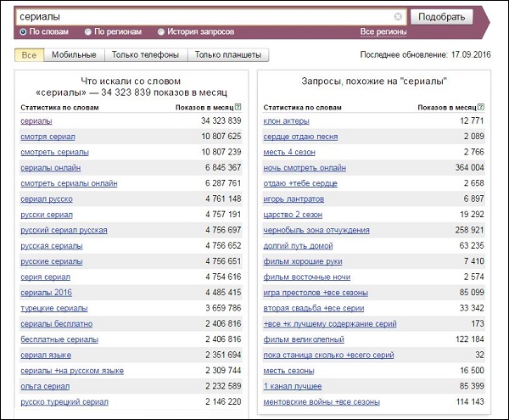Open the 'фильм великолепный' link
The width and height of the screenshot is (509, 420).
(304, 339)
